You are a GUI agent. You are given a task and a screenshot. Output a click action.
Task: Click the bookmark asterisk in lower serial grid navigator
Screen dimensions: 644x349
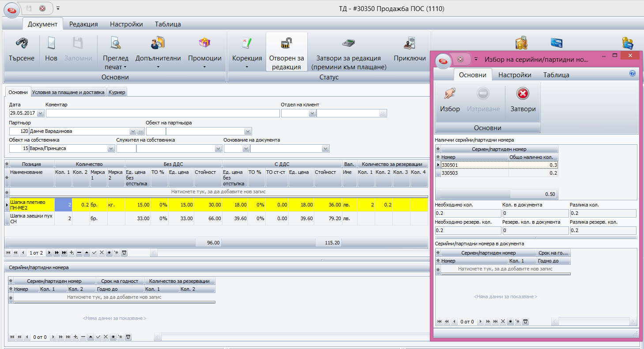113,337
